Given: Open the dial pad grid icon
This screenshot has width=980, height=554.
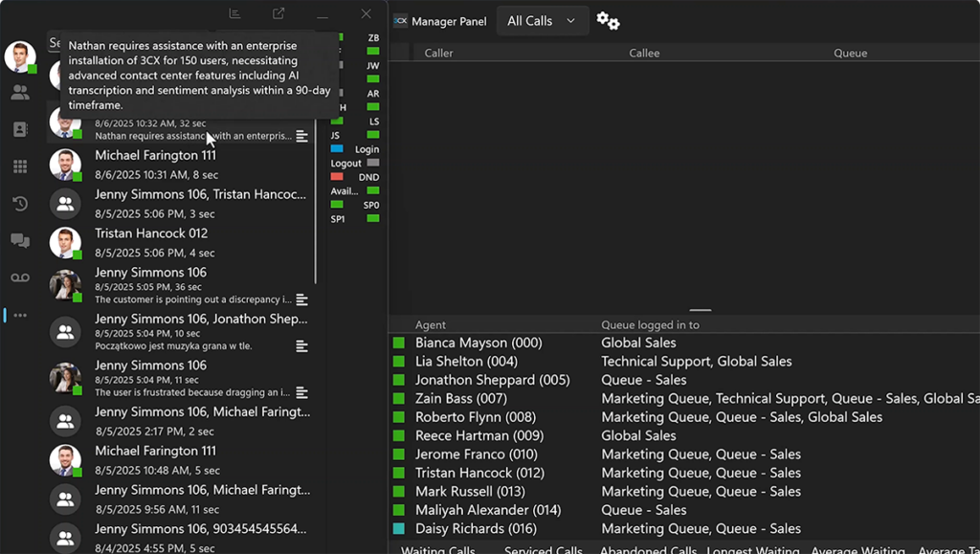Looking at the screenshot, I should (20, 166).
